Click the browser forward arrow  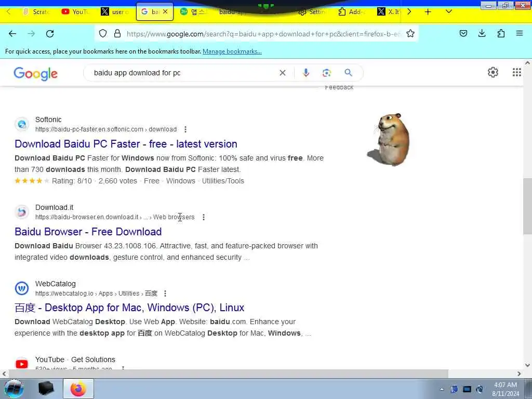click(31, 34)
